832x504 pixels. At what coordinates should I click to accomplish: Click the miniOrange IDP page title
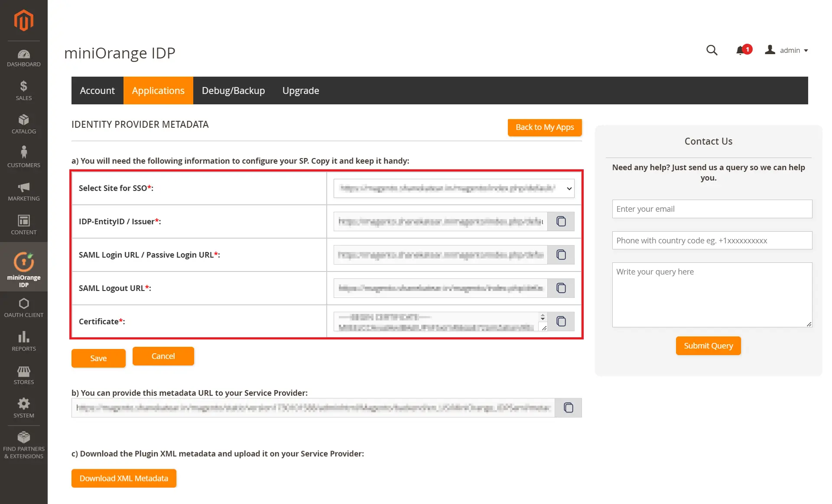tap(120, 53)
